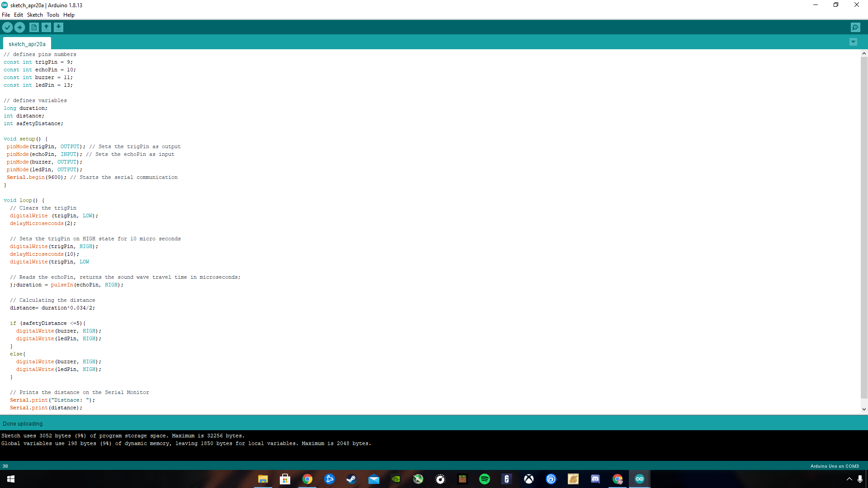Open Steam from the taskbar
The height and width of the screenshot is (488, 868).
[x=351, y=479]
